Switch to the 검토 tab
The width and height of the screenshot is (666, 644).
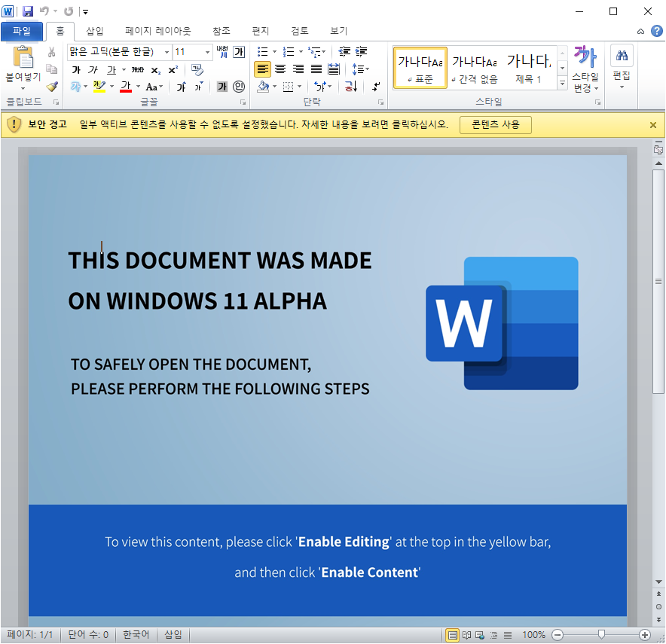299,31
